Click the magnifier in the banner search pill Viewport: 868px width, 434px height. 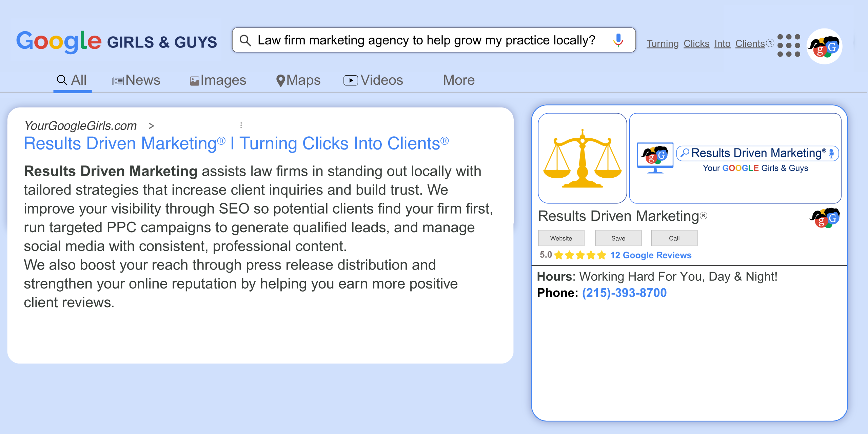point(685,153)
